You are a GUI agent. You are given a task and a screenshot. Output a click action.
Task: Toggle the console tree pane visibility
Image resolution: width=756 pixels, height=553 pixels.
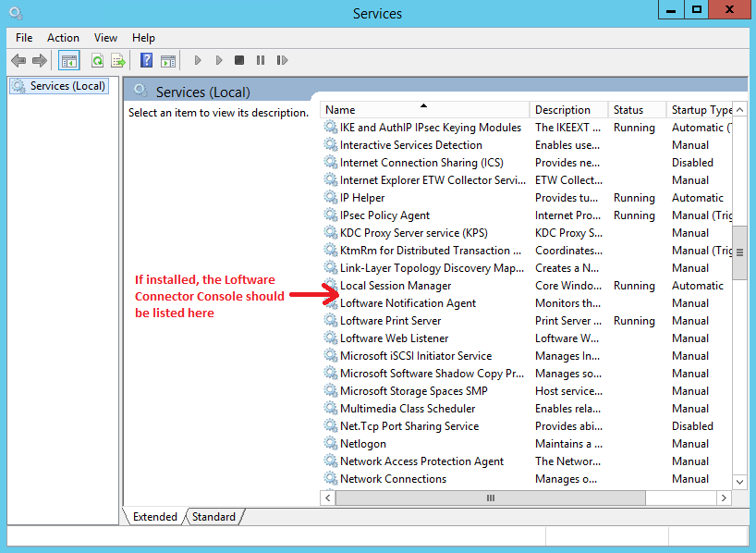click(68, 60)
